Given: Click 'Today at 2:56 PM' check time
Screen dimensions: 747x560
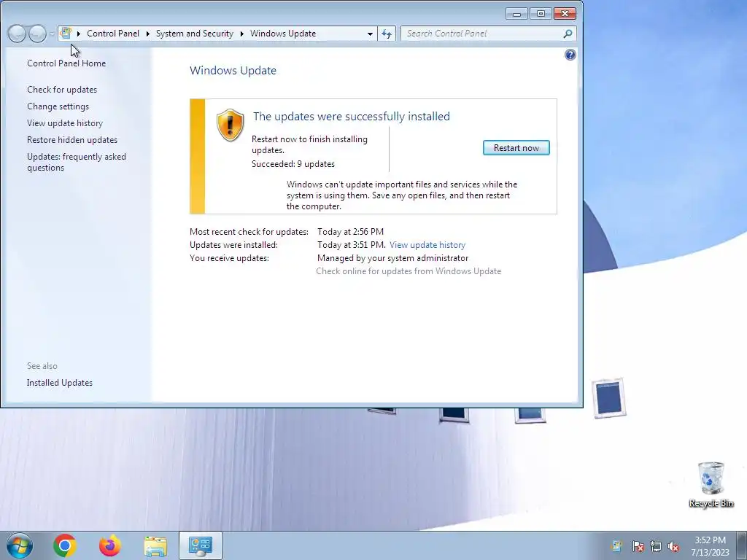Looking at the screenshot, I should 350,231.
